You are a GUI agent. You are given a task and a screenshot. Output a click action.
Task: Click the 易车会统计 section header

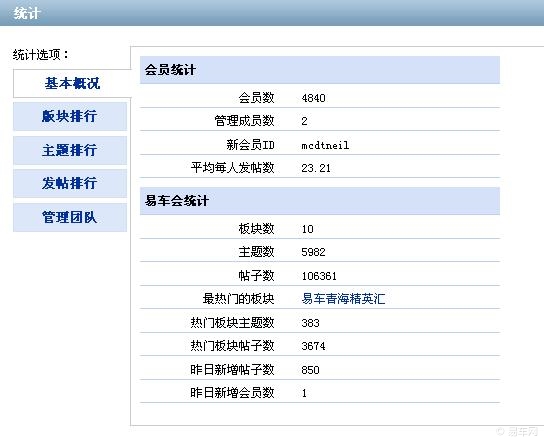[x=320, y=201]
